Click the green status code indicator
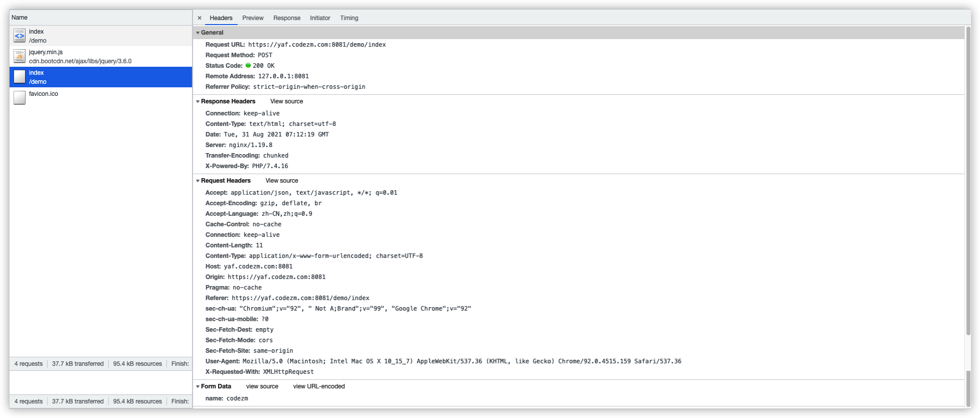This screenshot has width=980, height=418. tap(248, 65)
